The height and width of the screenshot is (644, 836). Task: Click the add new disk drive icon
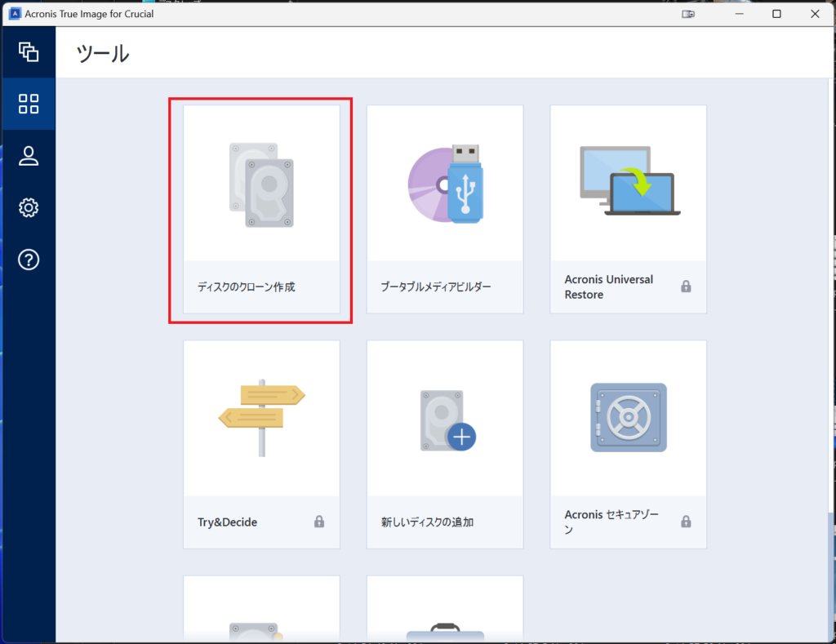(448, 420)
